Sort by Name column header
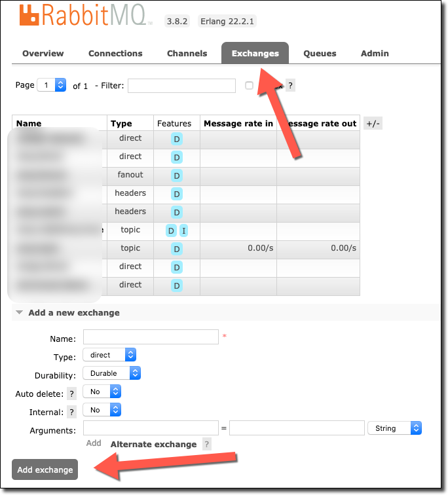The width and height of the screenshot is (448, 495). tap(29, 124)
